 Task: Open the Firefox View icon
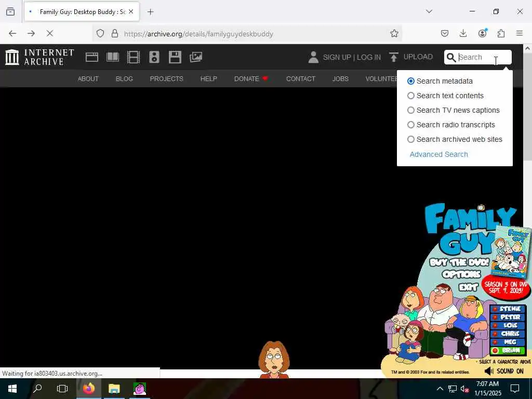pyautogui.click(x=10, y=11)
